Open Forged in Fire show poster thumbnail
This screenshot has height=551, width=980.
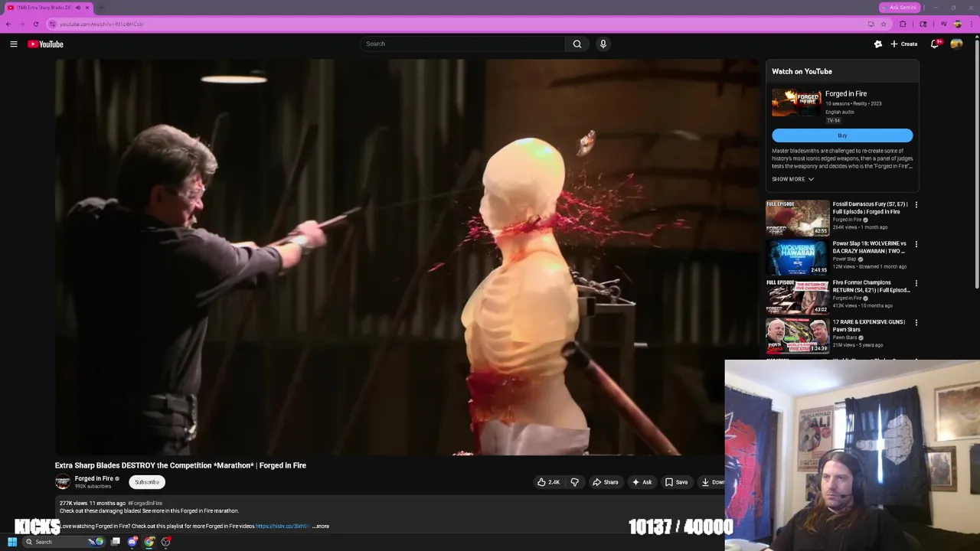click(796, 103)
